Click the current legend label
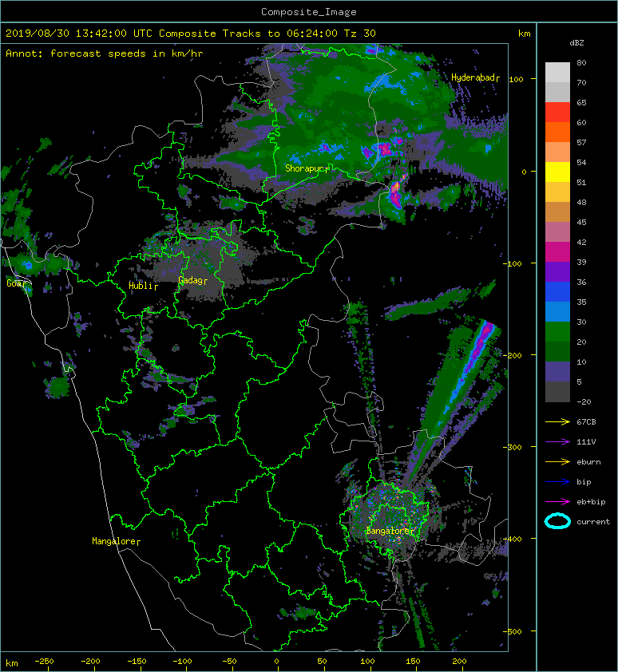Screen dimensions: 618x672 coord(593,522)
